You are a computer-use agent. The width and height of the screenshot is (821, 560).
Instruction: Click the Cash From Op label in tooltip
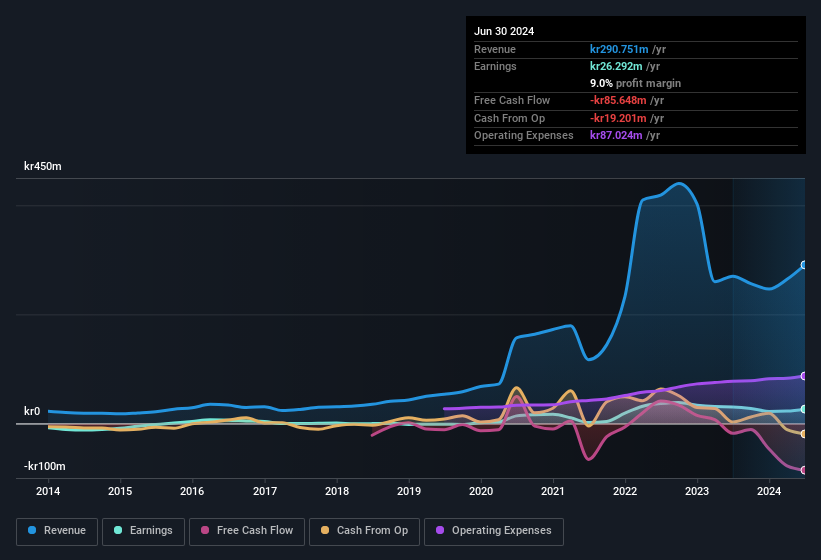tap(509, 118)
